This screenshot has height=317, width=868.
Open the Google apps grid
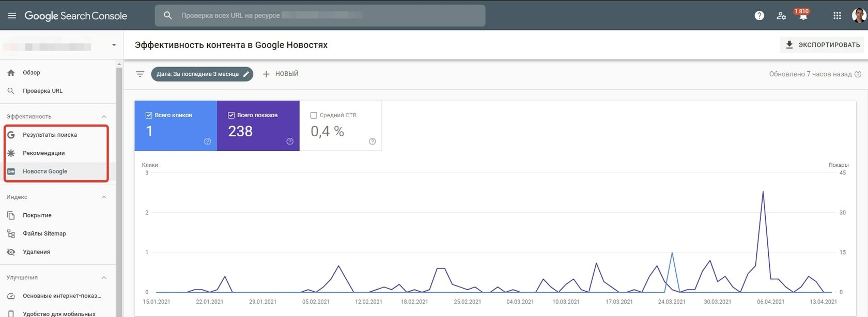click(x=838, y=15)
